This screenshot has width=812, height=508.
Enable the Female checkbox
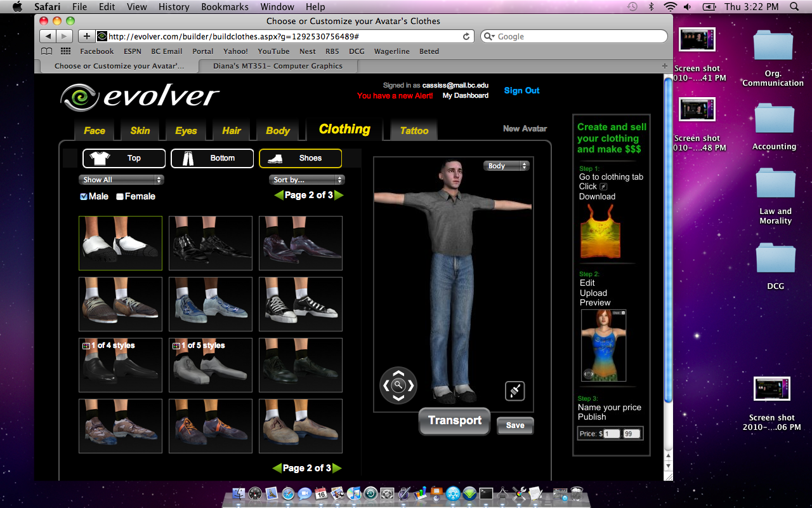coord(119,196)
